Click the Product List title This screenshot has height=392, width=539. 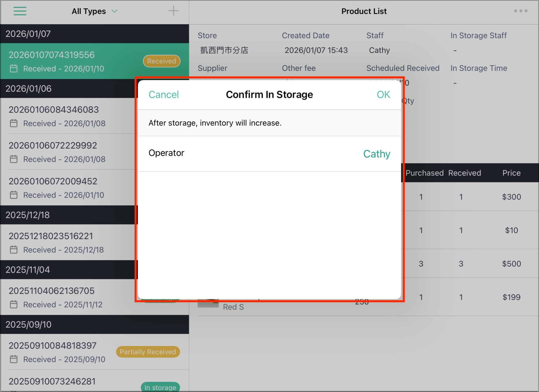tap(364, 11)
